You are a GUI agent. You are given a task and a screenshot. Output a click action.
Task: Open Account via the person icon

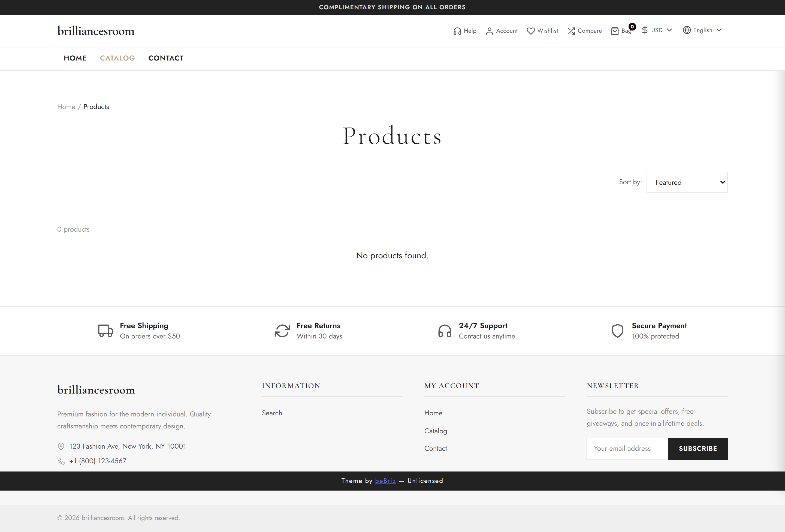489,31
